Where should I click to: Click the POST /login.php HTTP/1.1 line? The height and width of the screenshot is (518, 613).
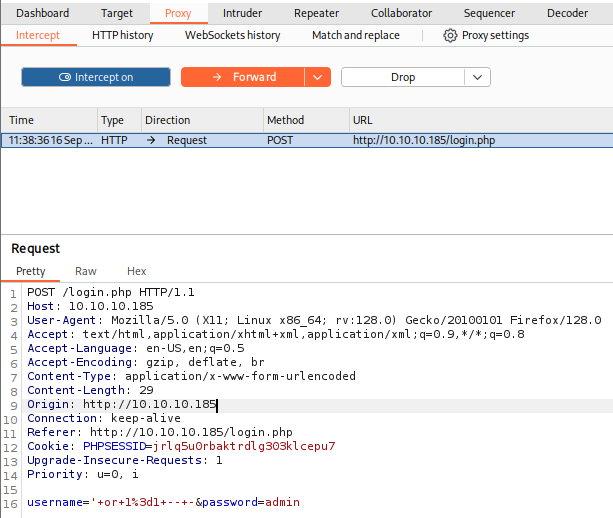pyautogui.click(x=111, y=292)
